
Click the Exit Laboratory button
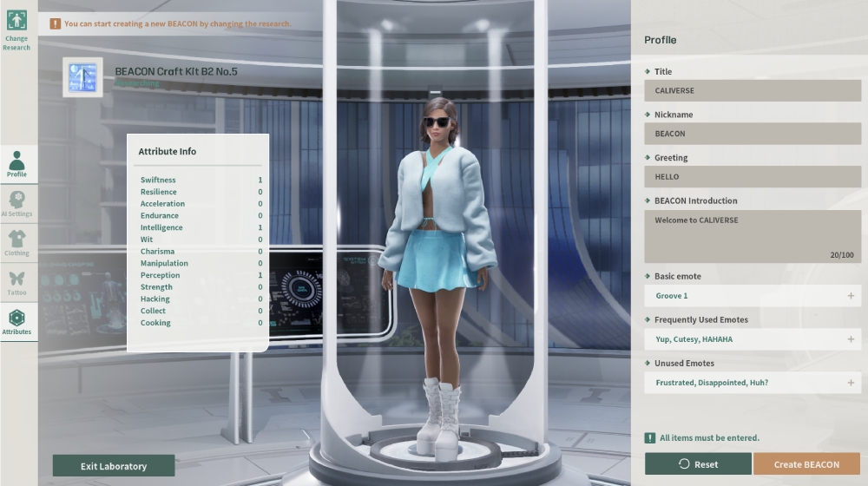tap(114, 466)
